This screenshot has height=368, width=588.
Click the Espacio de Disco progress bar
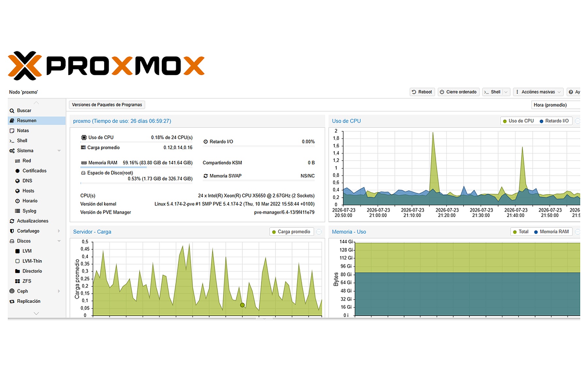(137, 183)
